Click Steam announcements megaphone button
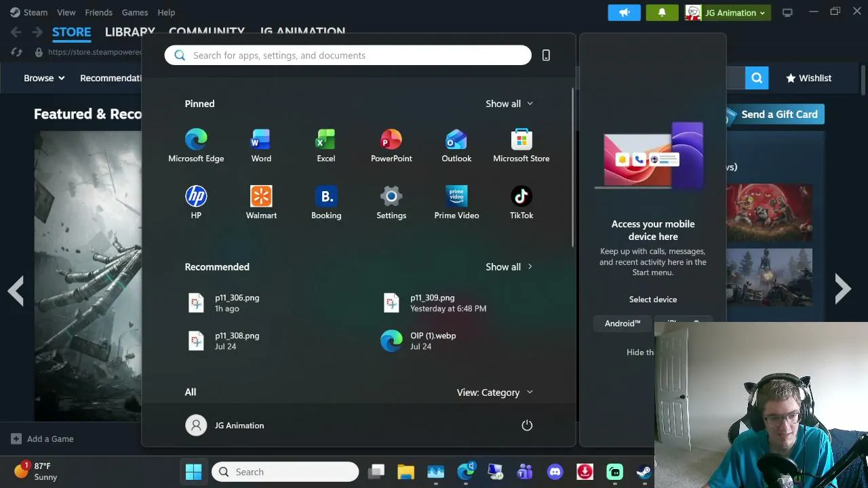The height and width of the screenshot is (488, 868). (625, 12)
